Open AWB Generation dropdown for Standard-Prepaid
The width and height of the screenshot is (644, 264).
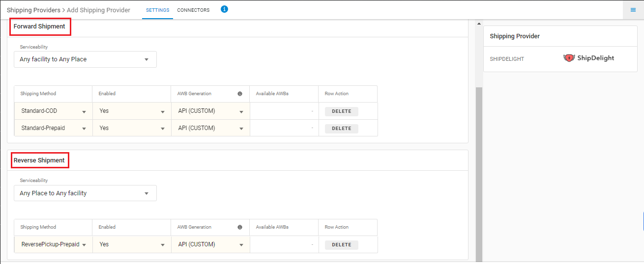[x=210, y=128]
